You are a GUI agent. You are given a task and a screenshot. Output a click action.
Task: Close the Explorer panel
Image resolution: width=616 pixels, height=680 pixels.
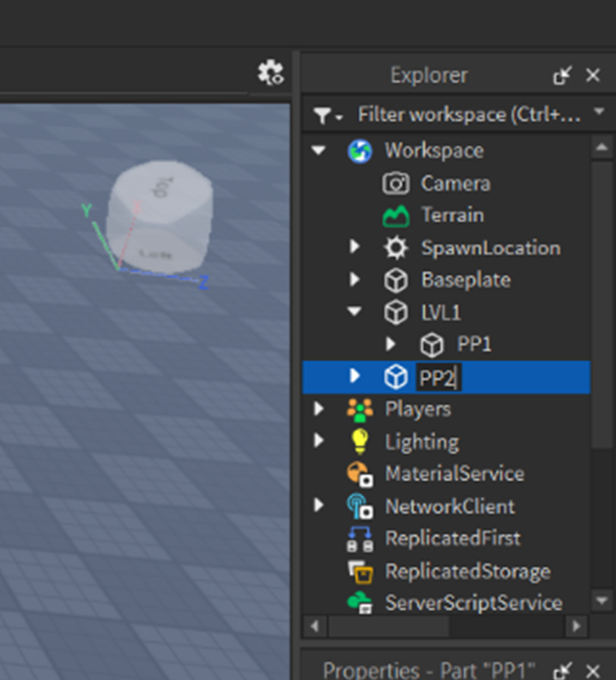(593, 75)
